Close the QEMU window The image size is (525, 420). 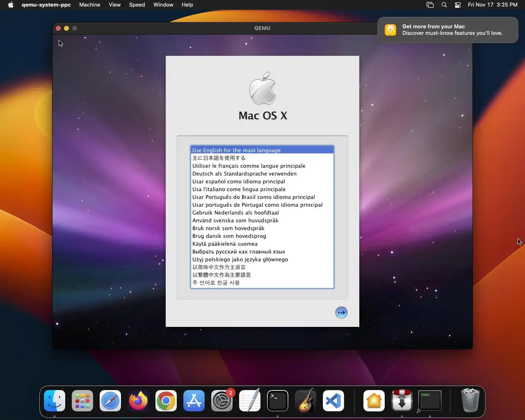(x=58, y=28)
